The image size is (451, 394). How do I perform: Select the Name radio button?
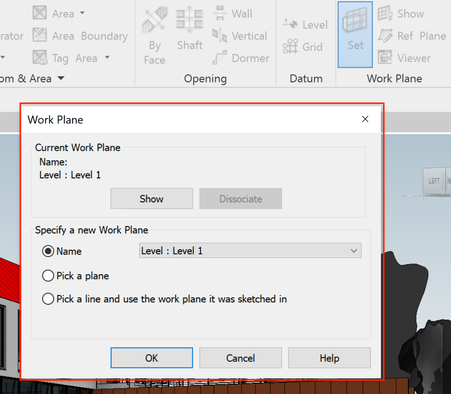(x=48, y=251)
